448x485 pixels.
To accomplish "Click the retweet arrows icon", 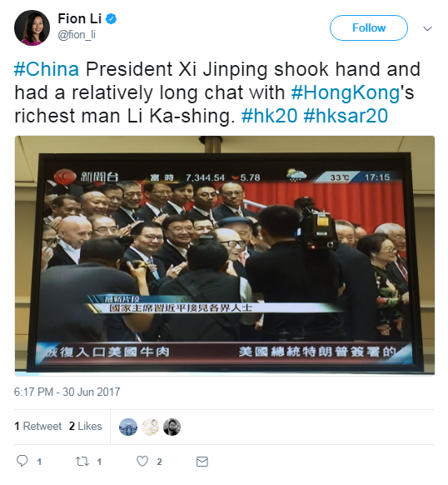I will [x=82, y=462].
